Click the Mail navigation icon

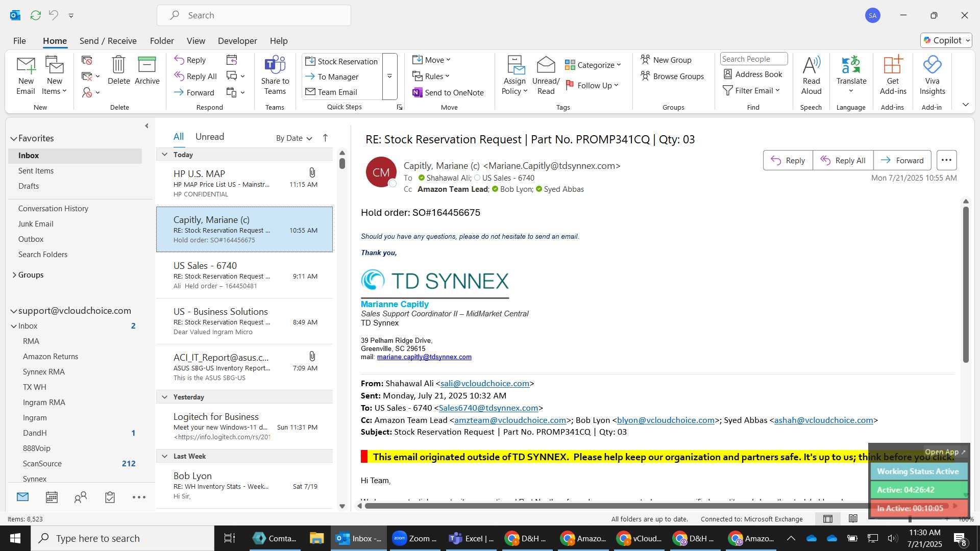(22, 496)
